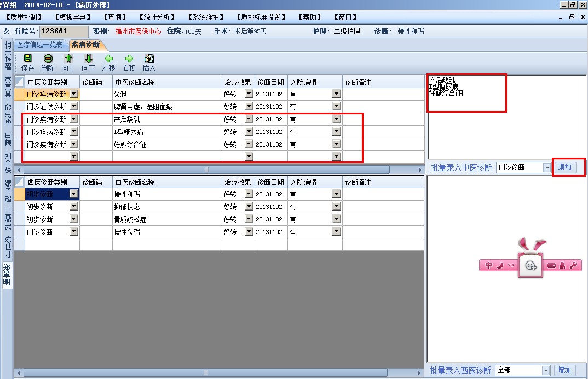Open the 窗口 menu

click(345, 18)
